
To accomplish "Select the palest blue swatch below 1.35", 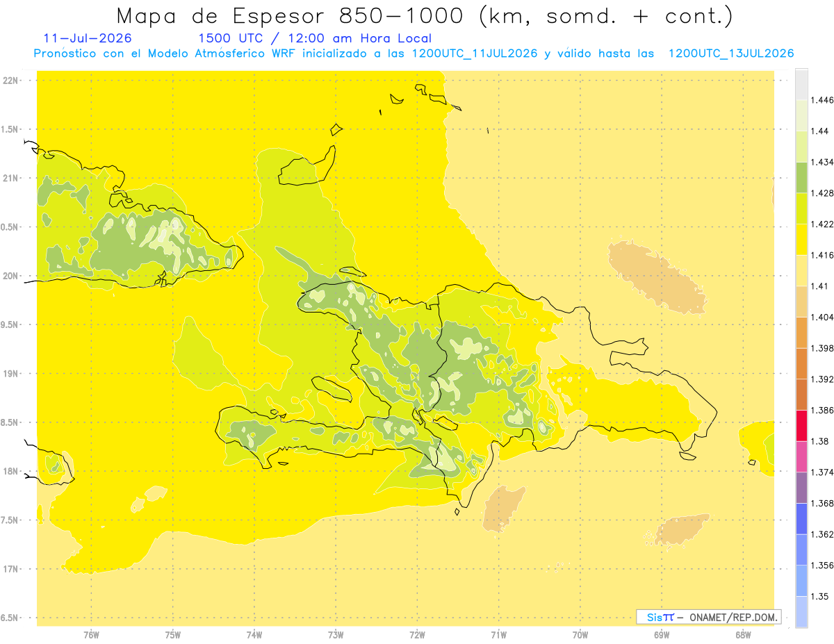I will click(x=801, y=611).
